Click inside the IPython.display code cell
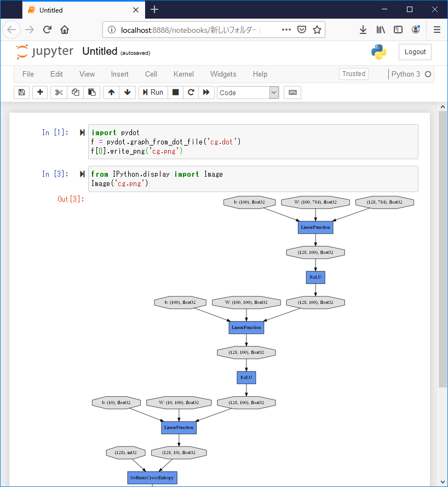The width and height of the screenshot is (448, 487). (253, 178)
